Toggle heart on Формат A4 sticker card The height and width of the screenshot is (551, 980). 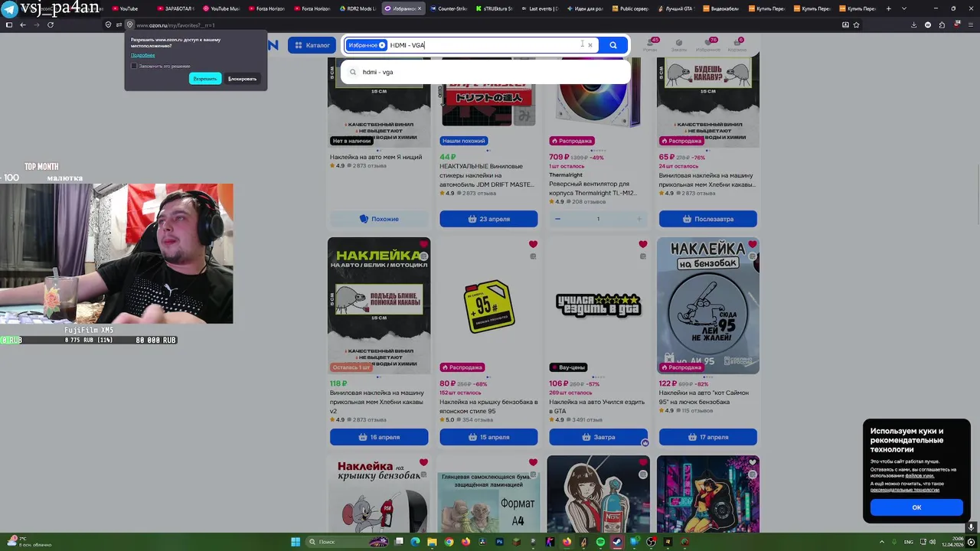(533, 463)
